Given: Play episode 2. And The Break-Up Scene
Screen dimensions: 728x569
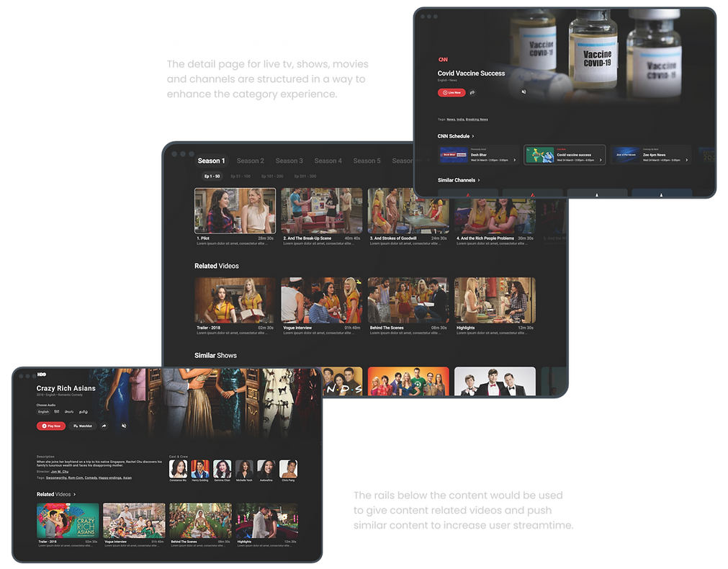Looking at the screenshot, I should point(322,210).
